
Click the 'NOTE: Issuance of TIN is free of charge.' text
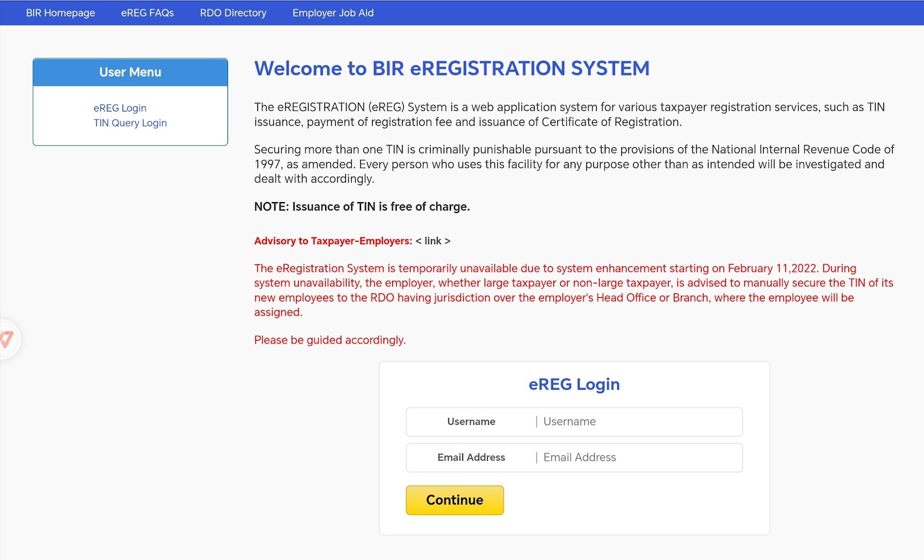click(x=362, y=207)
